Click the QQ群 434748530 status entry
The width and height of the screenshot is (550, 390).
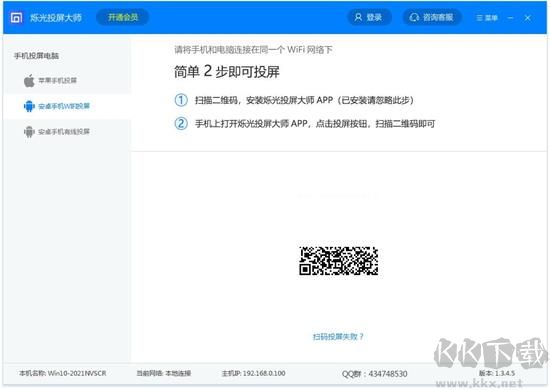coord(375,374)
